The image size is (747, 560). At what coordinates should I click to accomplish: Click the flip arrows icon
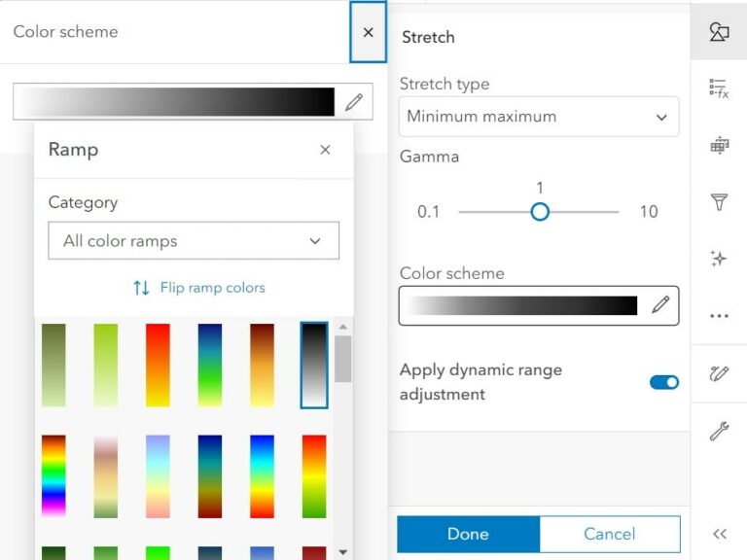[141, 288]
